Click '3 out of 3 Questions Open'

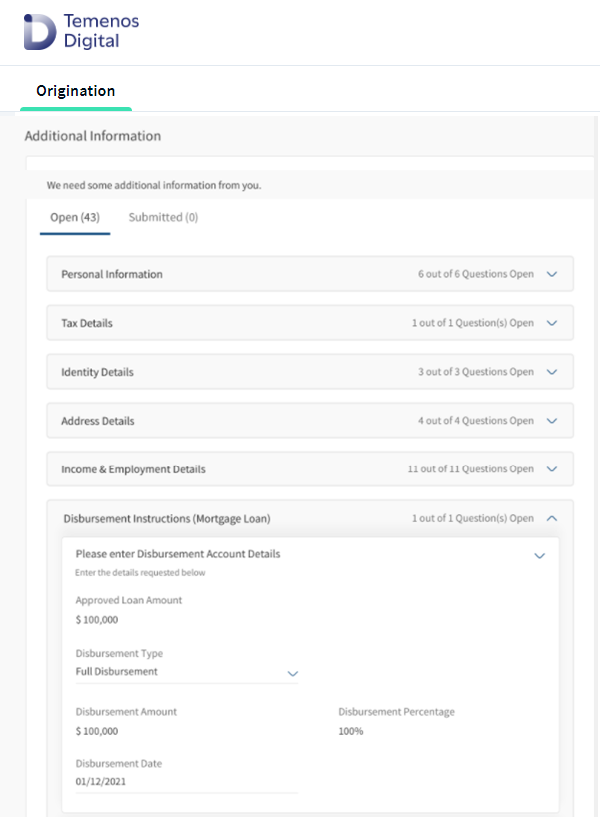(x=476, y=372)
